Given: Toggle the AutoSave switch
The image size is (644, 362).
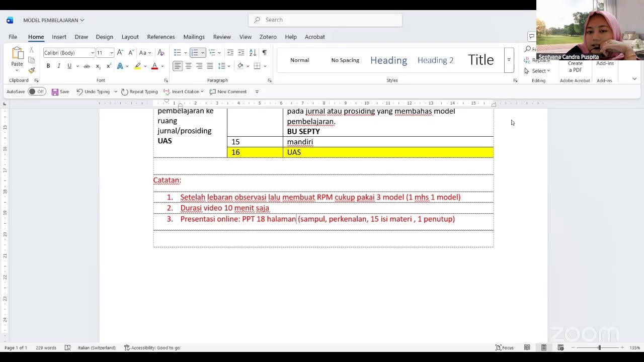Looking at the screenshot, I should pyautogui.click(x=37, y=92).
